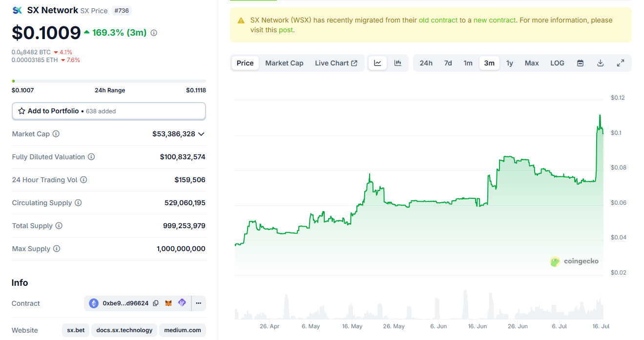Click the 529,060,195 circulating supply value
644x340 pixels.
point(185,203)
